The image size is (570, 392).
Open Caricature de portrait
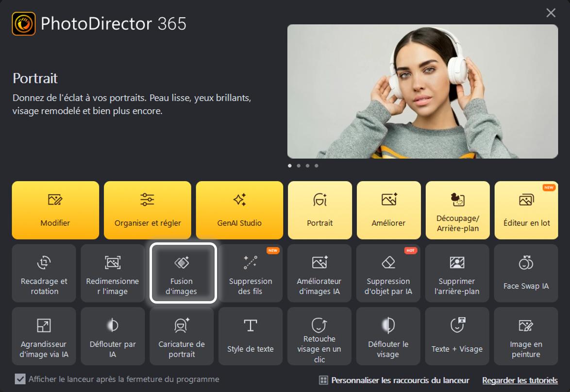pyautogui.click(x=182, y=336)
